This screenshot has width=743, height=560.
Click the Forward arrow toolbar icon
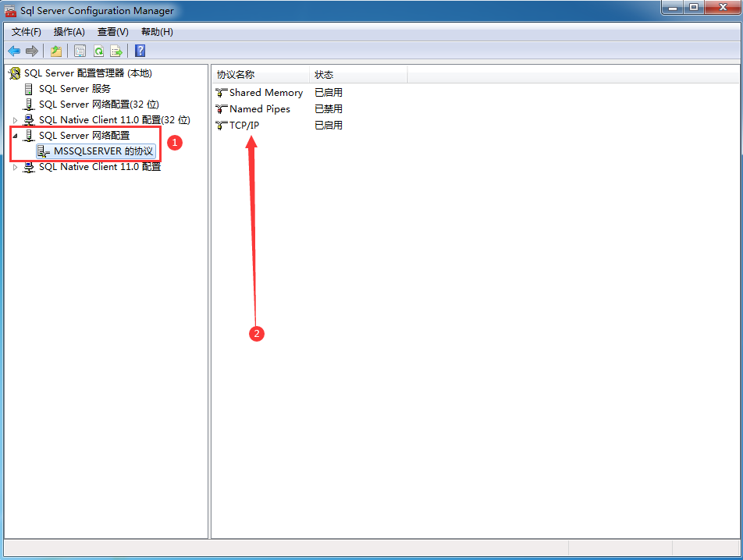[x=32, y=51]
